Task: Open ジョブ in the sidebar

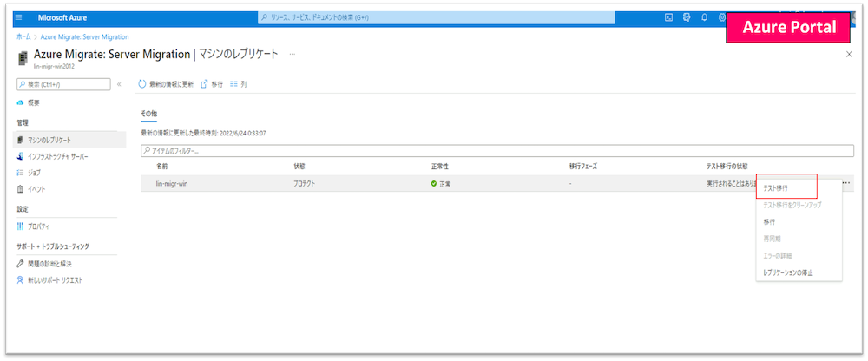Action: click(x=35, y=173)
